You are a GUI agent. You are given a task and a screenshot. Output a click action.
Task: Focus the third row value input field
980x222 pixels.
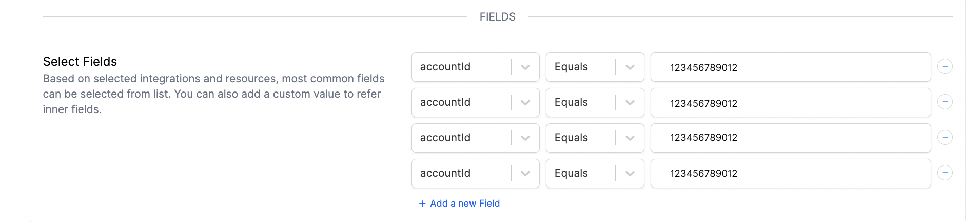point(790,138)
